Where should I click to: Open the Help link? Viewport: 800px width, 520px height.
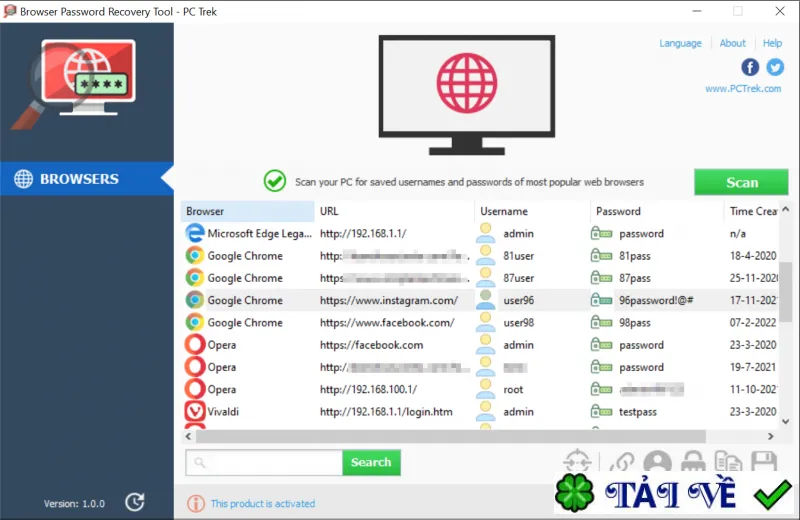point(772,43)
